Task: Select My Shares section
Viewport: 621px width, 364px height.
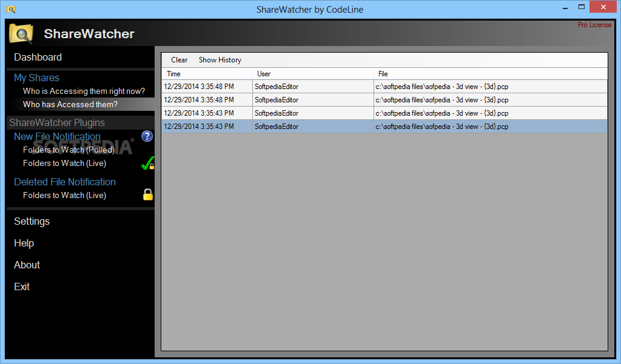Action: coord(36,78)
